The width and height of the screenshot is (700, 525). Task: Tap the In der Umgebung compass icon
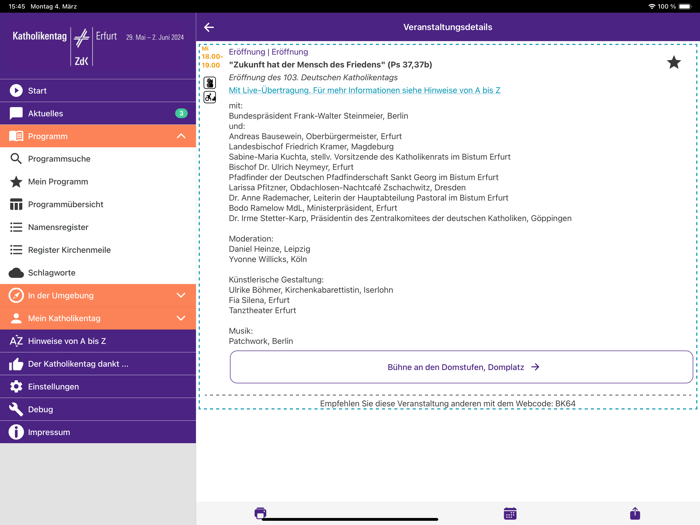coord(16,295)
